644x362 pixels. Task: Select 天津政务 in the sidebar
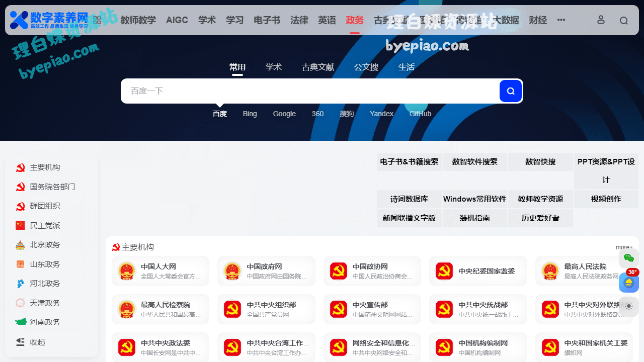45,303
